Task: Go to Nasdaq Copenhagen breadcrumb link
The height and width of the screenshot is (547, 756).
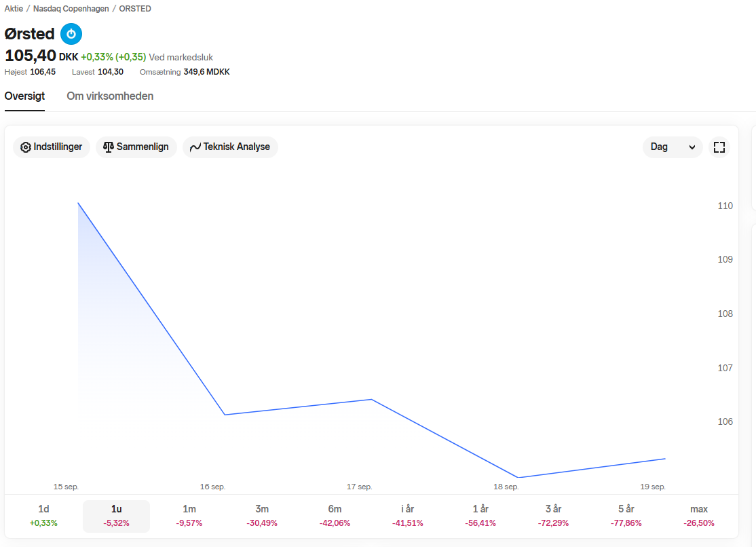Action: pos(71,9)
